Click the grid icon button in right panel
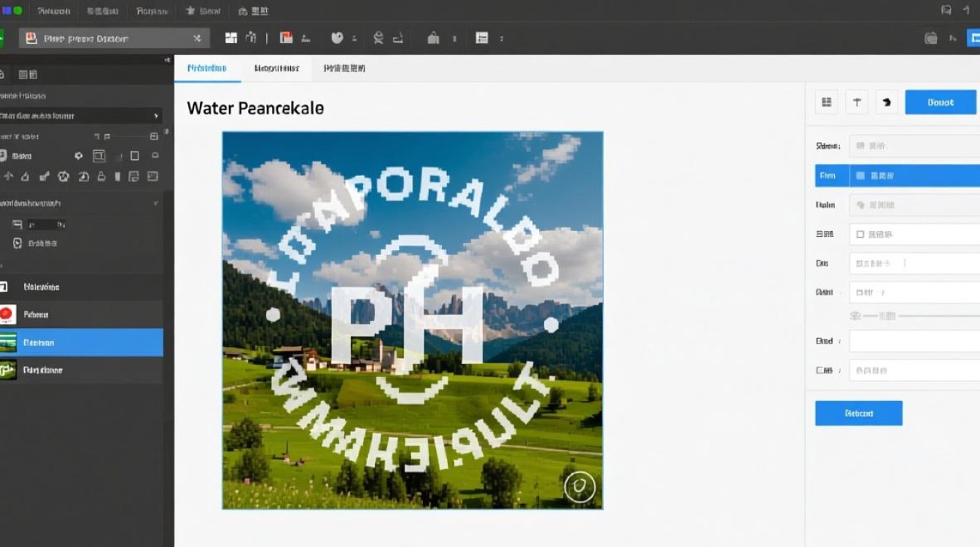The image size is (980, 547). pos(826,103)
